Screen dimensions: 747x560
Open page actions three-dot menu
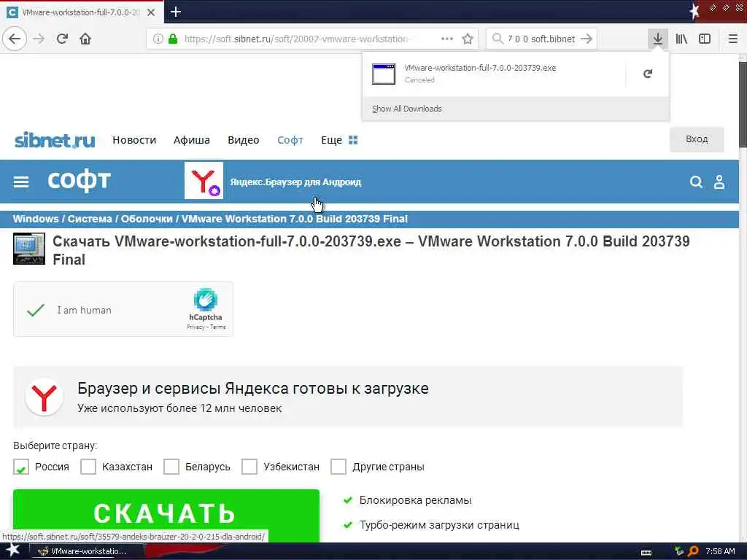(447, 39)
